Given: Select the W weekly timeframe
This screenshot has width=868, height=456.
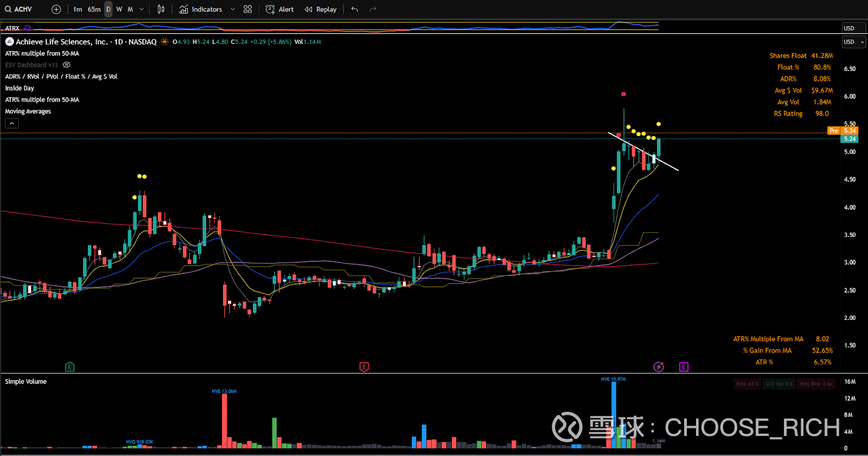Looking at the screenshot, I should [x=119, y=9].
